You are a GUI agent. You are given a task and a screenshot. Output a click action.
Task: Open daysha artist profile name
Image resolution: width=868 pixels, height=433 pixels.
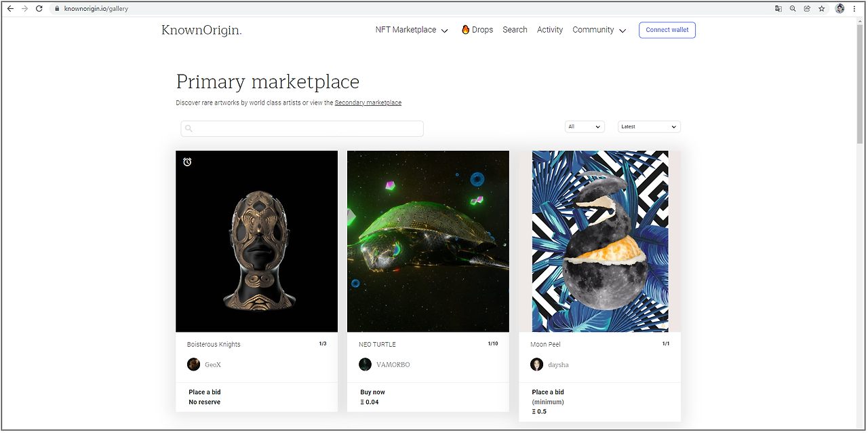(x=558, y=365)
